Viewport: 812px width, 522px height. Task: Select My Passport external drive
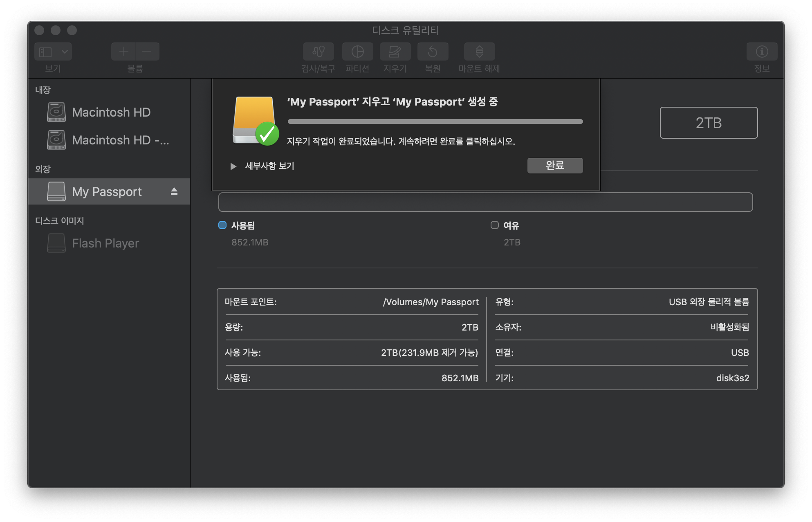(x=106, y=191)
